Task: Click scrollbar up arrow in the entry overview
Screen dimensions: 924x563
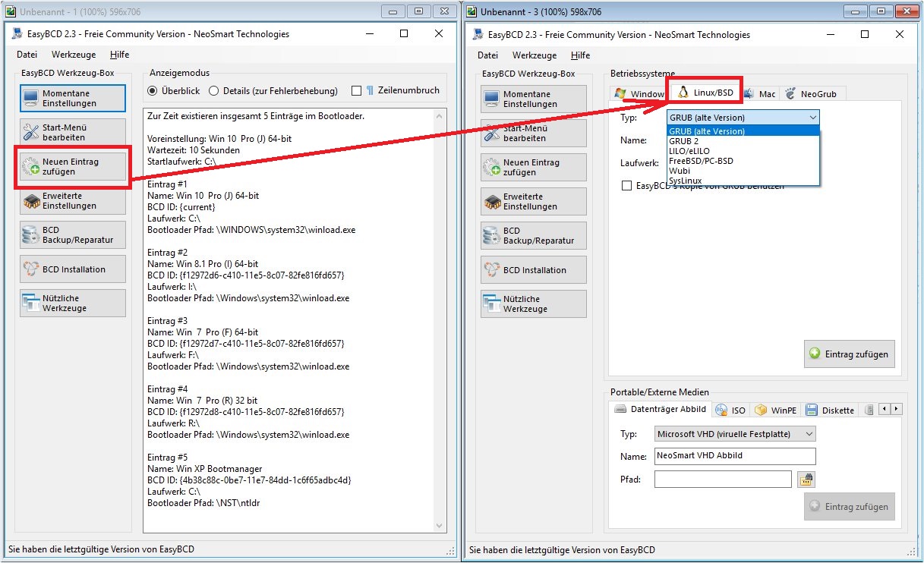Action: click(440, 115)
